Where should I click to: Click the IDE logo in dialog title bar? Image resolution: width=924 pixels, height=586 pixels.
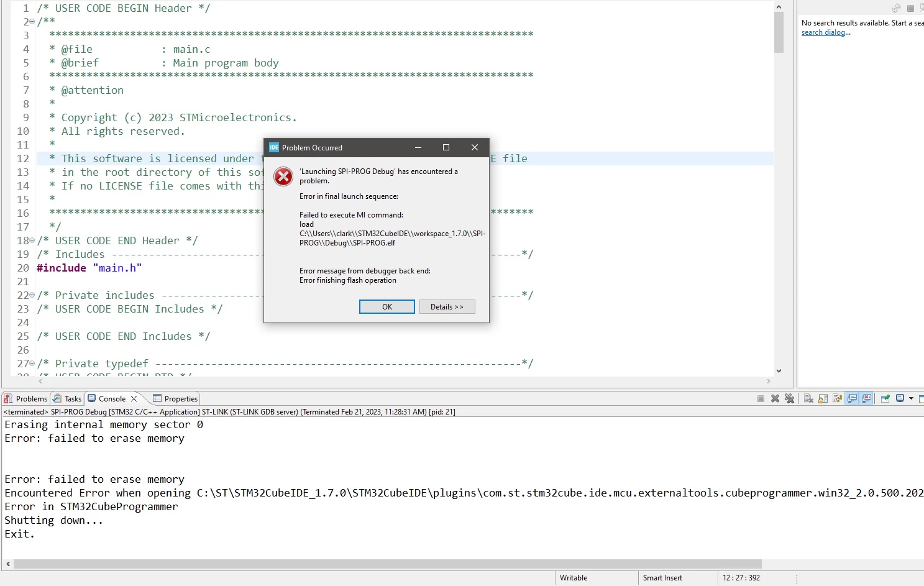pyautogui.click(x=273, y=147)
